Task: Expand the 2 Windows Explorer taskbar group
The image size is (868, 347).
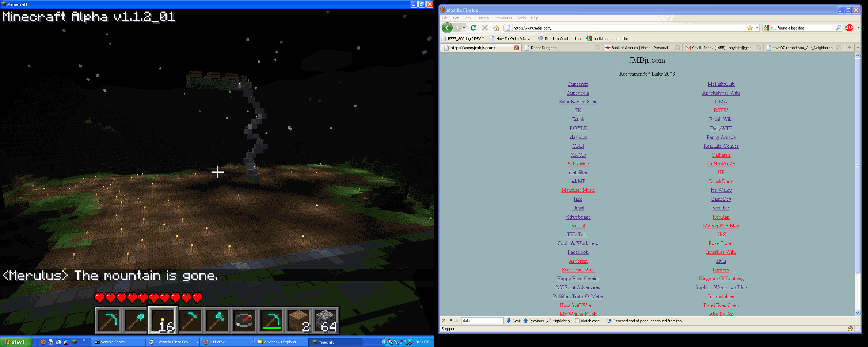Action: (x=306, y=342)
